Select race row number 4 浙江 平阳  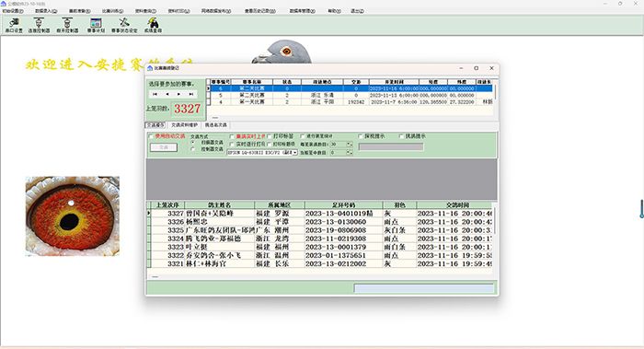(x=351, y=101)
